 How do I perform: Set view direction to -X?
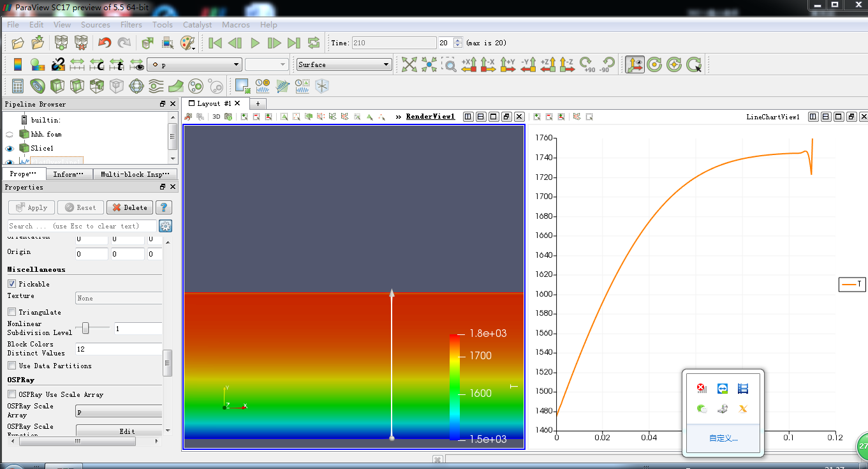click(x=488, y=64)
